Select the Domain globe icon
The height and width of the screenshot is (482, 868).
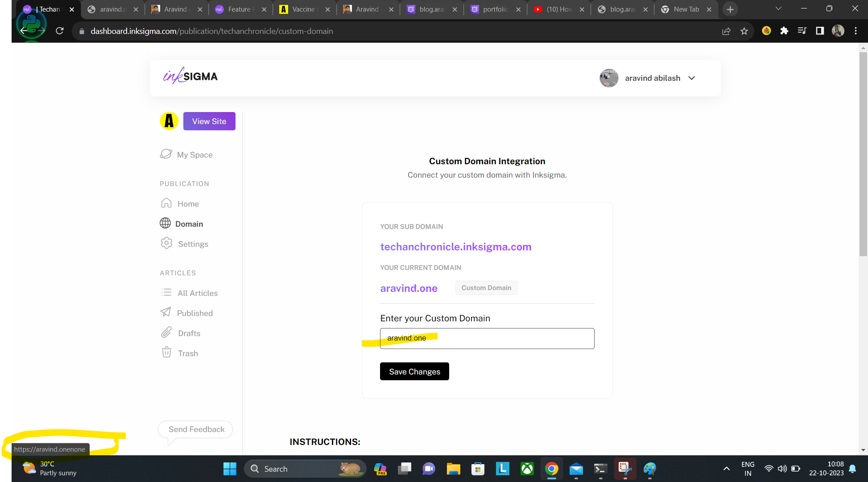point(165,223)
